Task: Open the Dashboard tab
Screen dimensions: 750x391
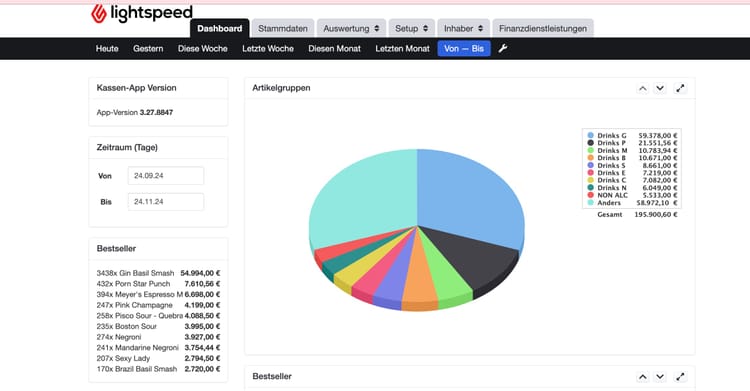Action: coord(220,28)
